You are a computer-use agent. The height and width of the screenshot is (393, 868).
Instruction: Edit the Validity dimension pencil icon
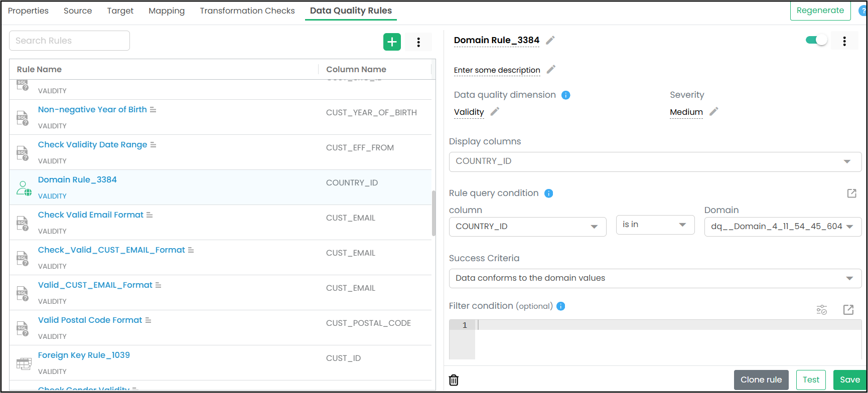pyautogui.click(x=495, y=112)
